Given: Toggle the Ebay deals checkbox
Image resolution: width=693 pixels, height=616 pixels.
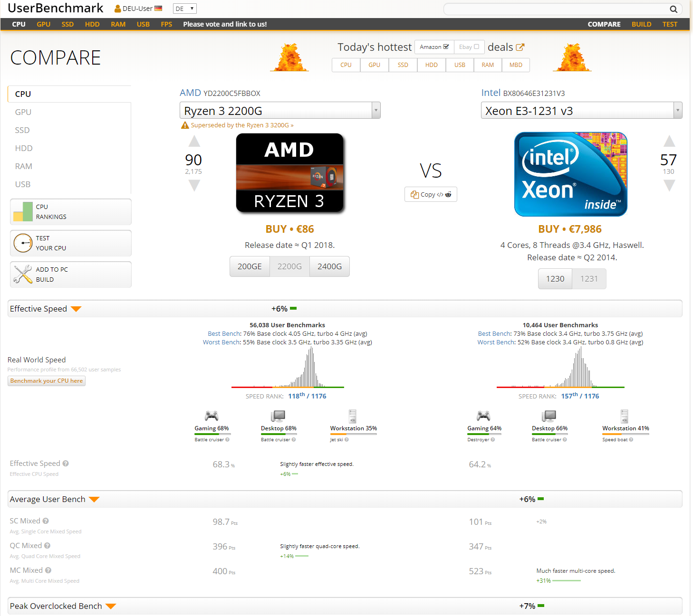Looking at the screenshot, I should tap(476, 47).
